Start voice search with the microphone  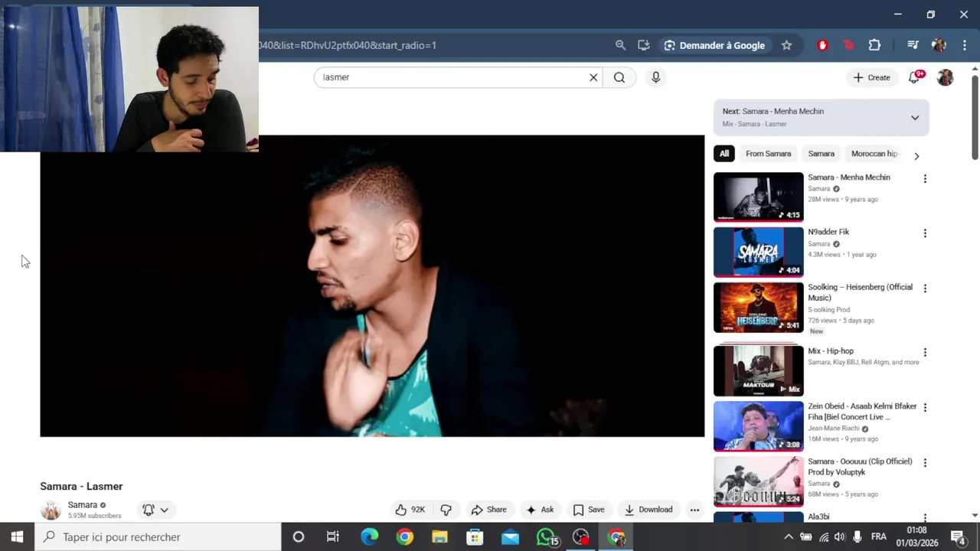[655, 77]
